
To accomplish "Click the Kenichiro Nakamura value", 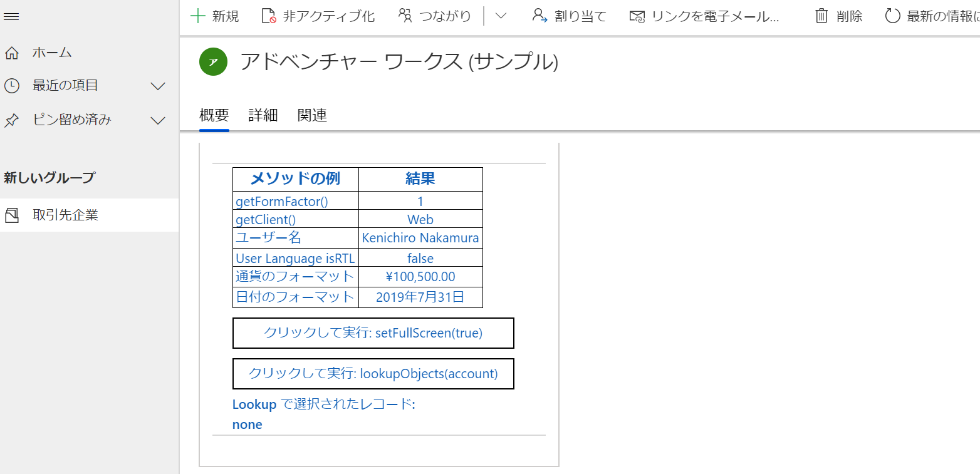I will coord(420,238).
